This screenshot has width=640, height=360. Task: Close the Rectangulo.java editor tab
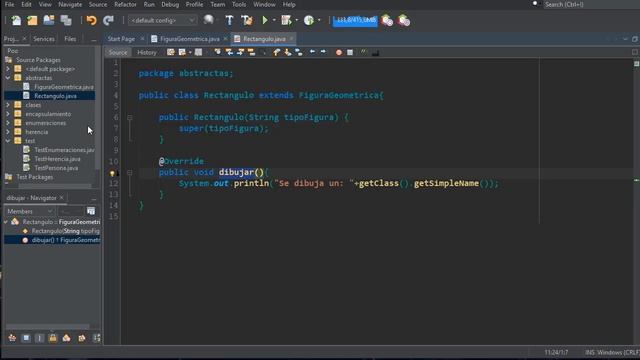pos(291,38)
